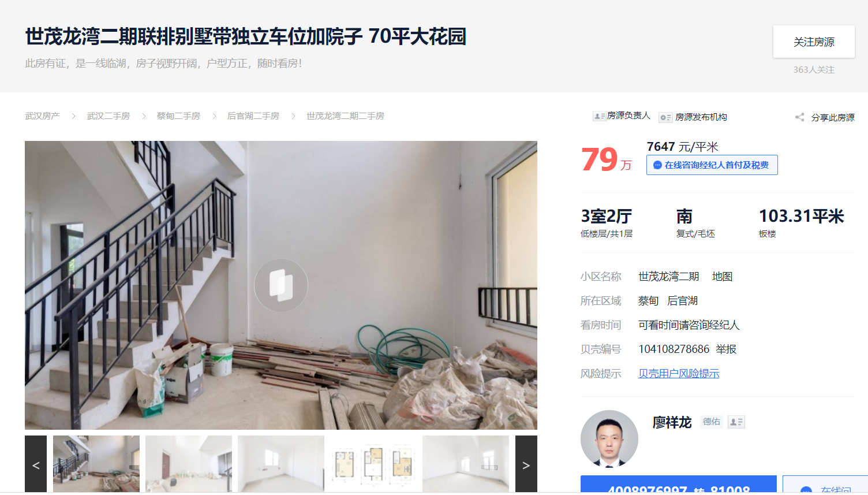Screen dimensions: 868x495
Task: Open 蔡甸 district link
Action: pyautogui.click(x=648, y=301)
